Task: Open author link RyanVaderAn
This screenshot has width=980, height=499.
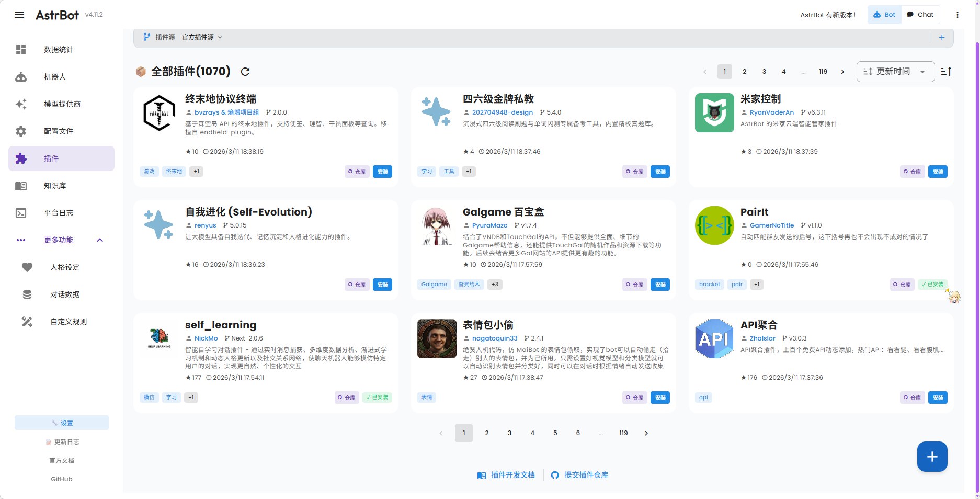Action: [x=771, y=112]
